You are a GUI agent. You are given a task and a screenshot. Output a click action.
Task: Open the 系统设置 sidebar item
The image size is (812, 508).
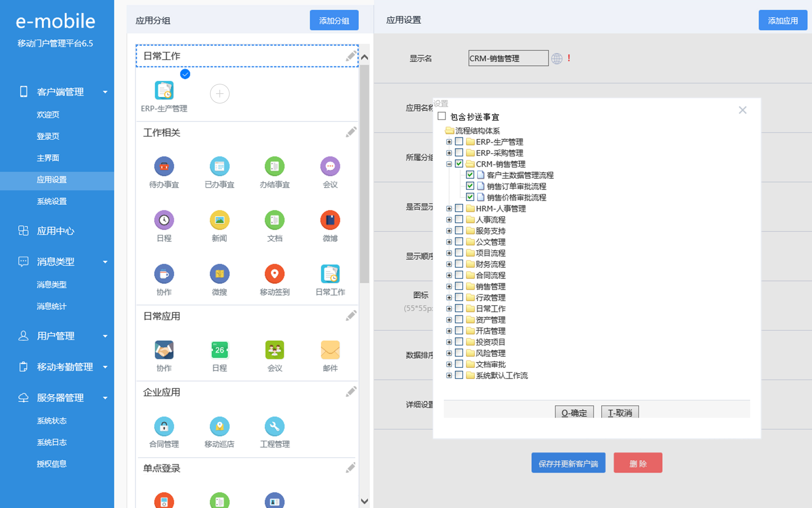pyautogui.click(x=52, y=201)
